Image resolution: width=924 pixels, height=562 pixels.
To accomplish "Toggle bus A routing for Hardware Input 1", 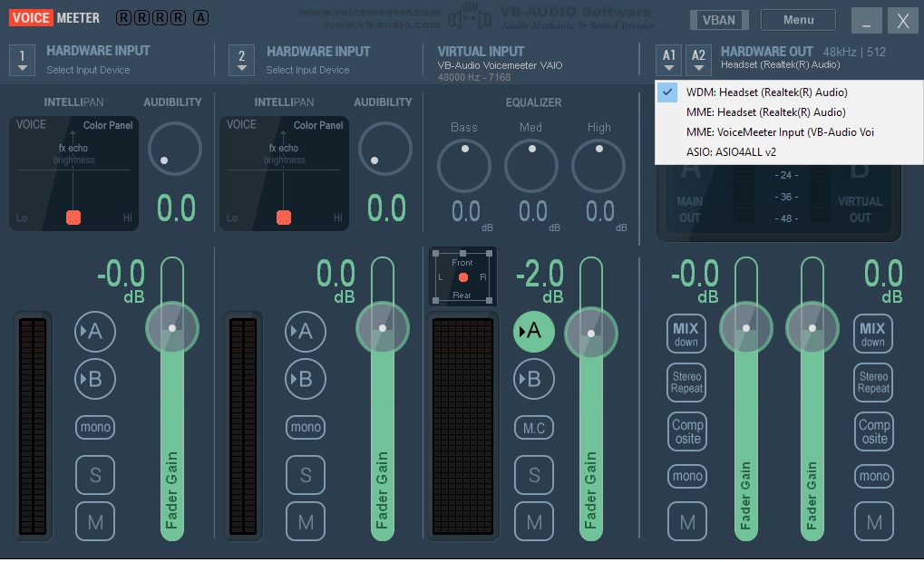I will [95, 332].
